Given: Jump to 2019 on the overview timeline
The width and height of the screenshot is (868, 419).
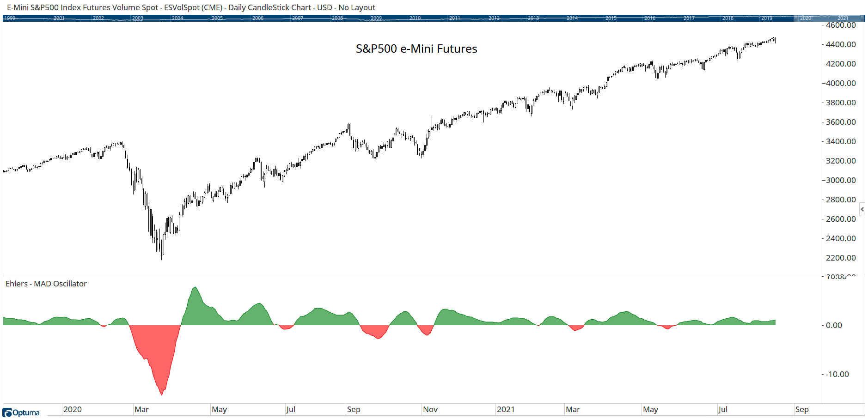Looking at the screenshot, I should point(767,18).
